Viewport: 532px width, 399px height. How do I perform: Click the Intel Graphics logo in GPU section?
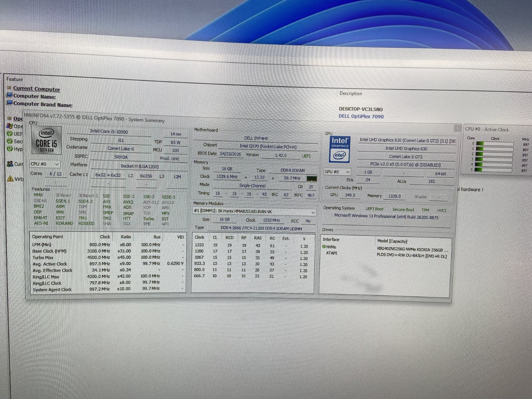(x=339, y=150)
